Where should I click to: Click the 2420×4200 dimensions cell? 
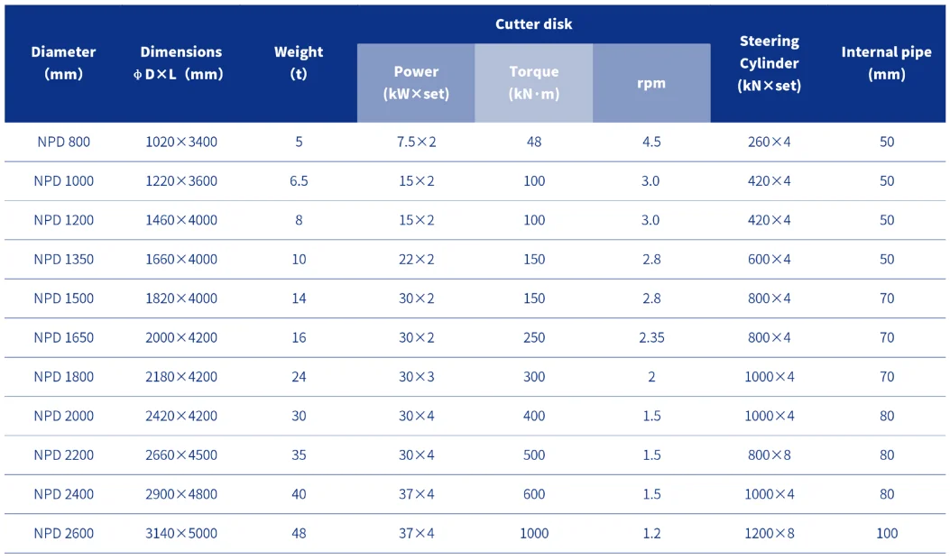[x=180, y=416]
